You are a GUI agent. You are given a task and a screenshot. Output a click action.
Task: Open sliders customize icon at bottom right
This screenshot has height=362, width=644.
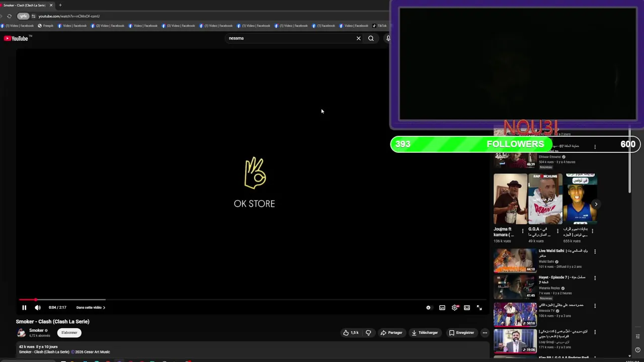(x=637, y=336)
